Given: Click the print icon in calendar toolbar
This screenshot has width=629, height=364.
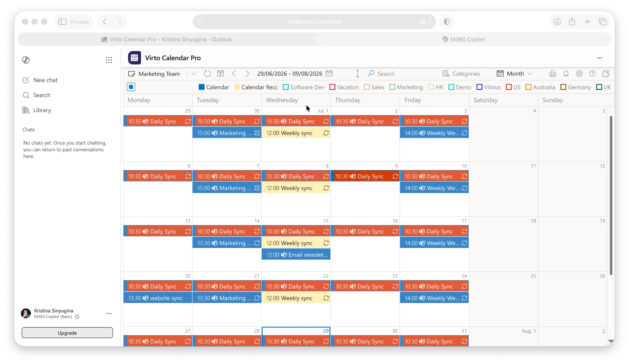Looking at the screenshot, I should 553,74.
